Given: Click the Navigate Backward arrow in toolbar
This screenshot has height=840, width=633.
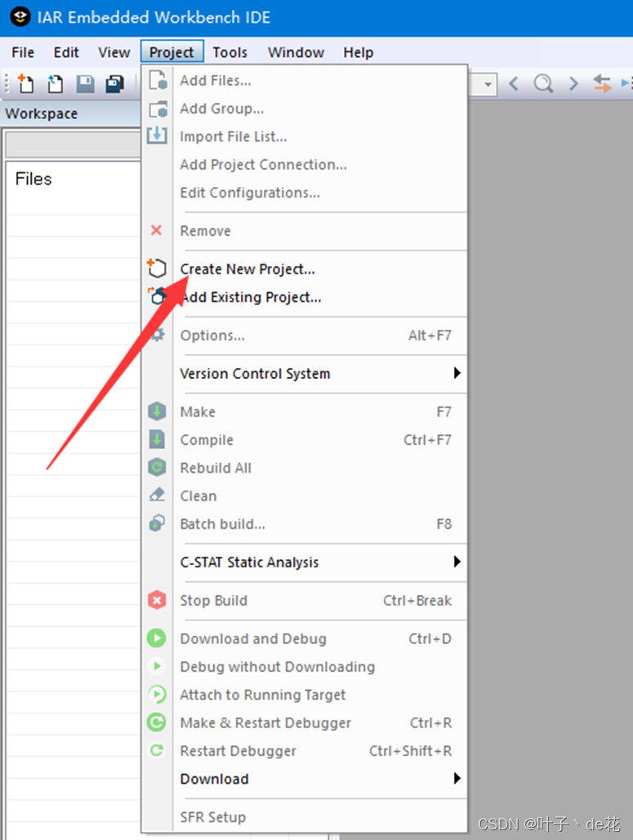Looking at the screenshot, I should coord(514,83).
